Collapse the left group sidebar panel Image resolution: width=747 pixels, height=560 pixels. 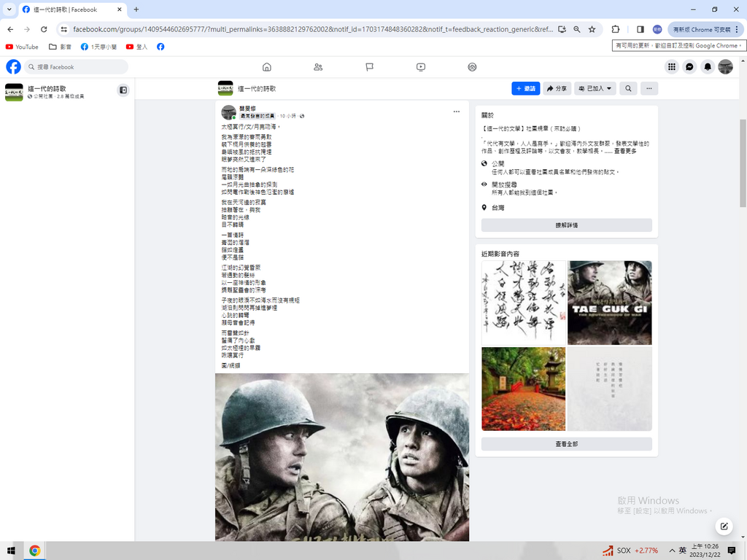(x=123, y=90)
